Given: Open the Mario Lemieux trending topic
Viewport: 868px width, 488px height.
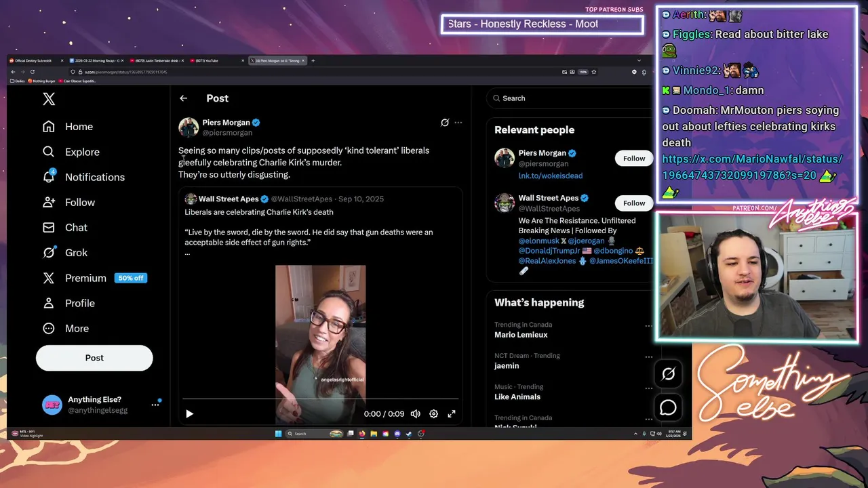Looking at the screenshot, I should 521,335.
